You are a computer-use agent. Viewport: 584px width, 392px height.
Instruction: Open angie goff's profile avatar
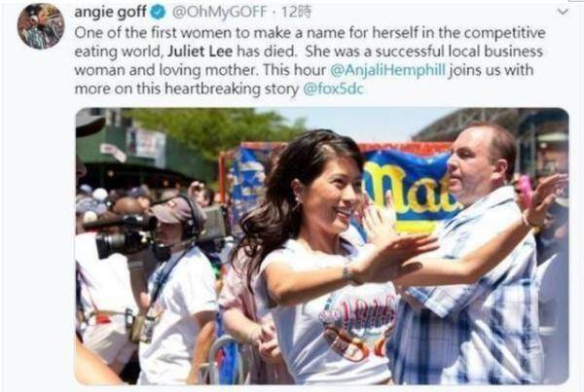(41, 26)
